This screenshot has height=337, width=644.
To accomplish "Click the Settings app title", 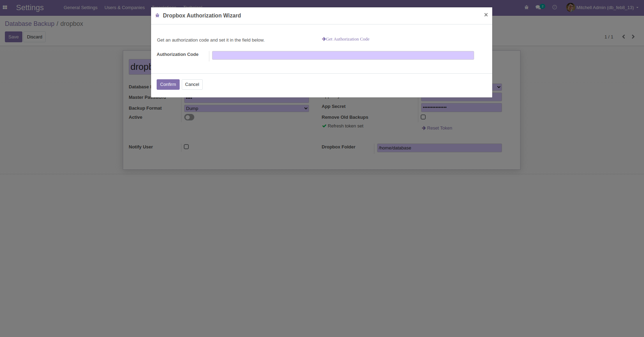I will 30,7.
